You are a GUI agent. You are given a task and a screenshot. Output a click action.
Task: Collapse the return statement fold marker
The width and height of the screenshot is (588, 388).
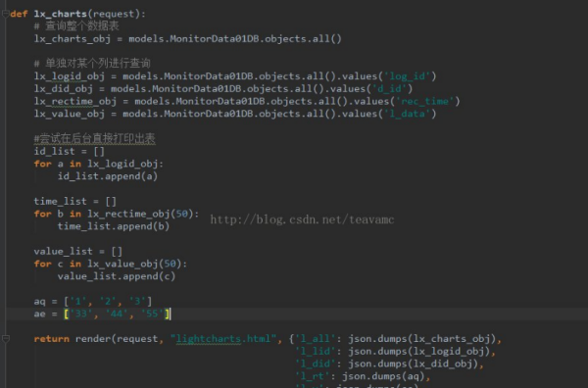click(5, 339)
